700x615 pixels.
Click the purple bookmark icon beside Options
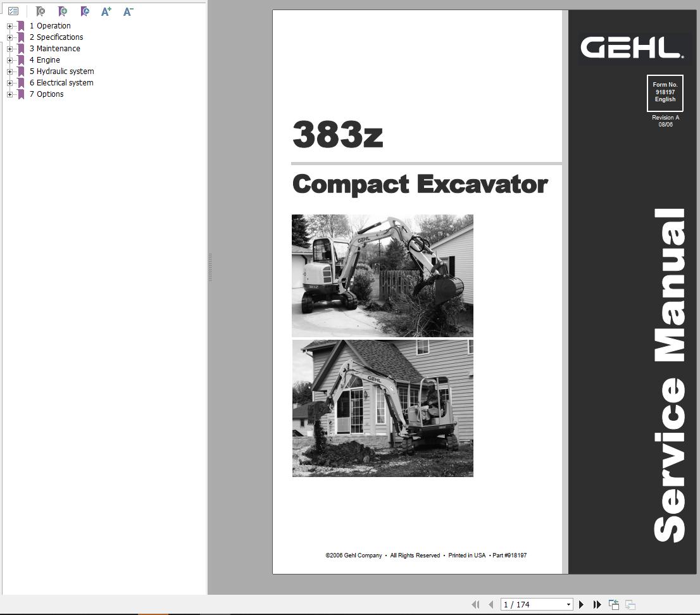[x=21, y=94]
